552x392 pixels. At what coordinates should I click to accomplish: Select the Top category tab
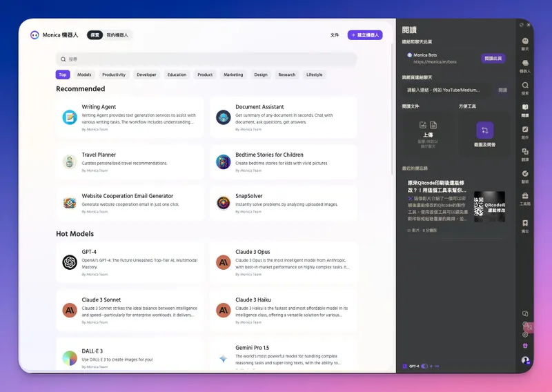(63, 75)
